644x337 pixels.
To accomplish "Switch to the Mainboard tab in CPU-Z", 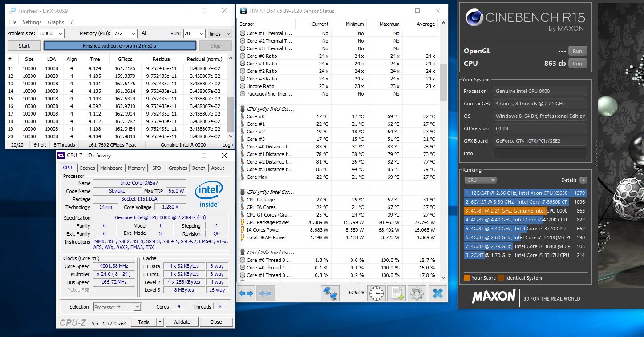I will tap(111, 168).
